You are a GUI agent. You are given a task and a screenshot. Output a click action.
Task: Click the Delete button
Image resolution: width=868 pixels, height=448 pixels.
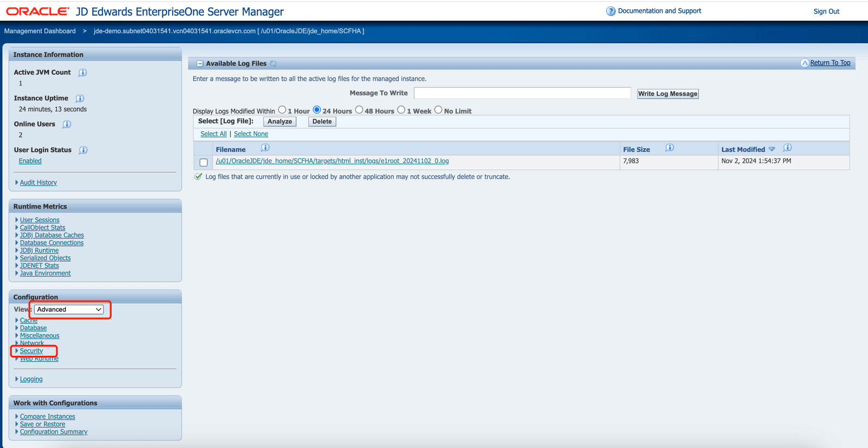point(322,121)
